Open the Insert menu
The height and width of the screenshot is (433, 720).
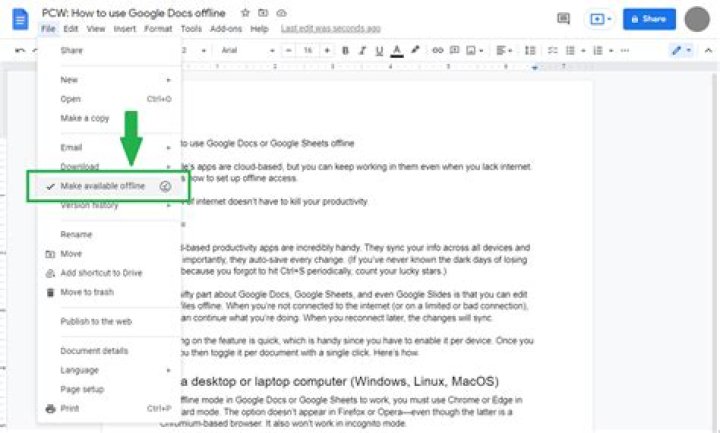pos(125,28)
